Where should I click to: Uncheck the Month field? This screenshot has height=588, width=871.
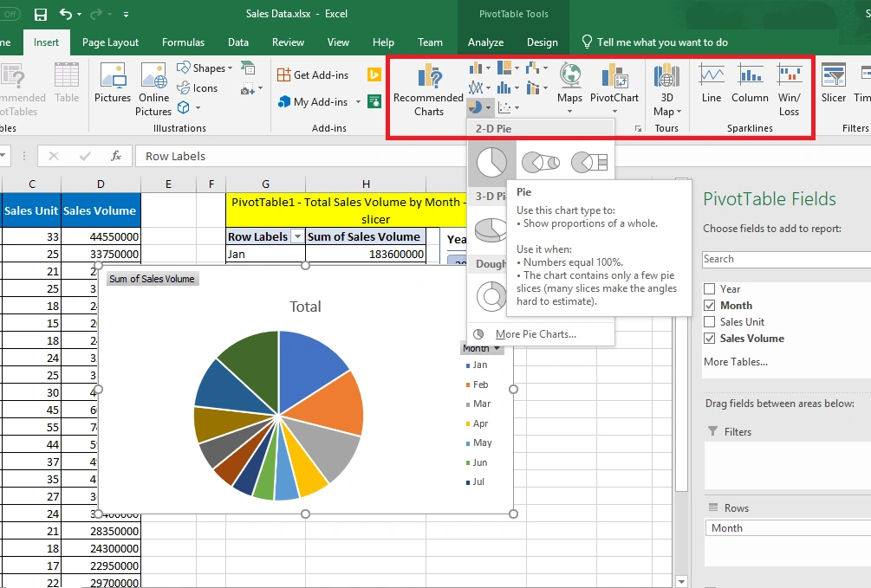[709, 306]
